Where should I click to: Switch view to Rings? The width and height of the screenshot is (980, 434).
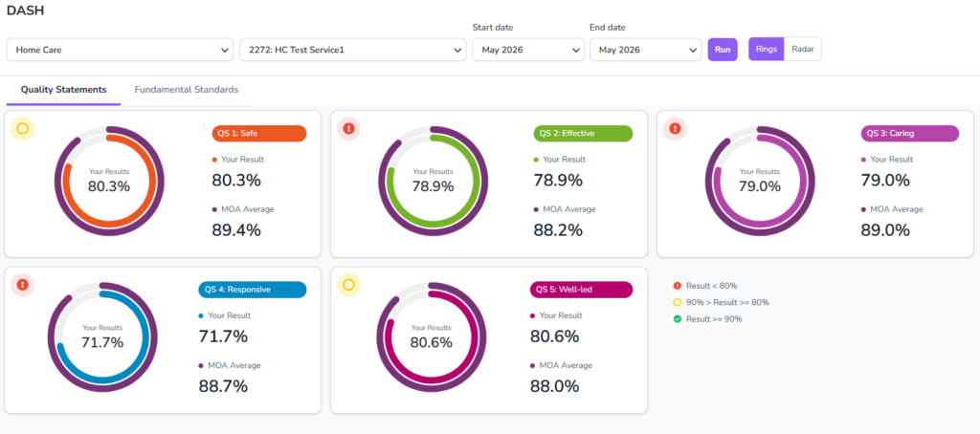(767, 50)
